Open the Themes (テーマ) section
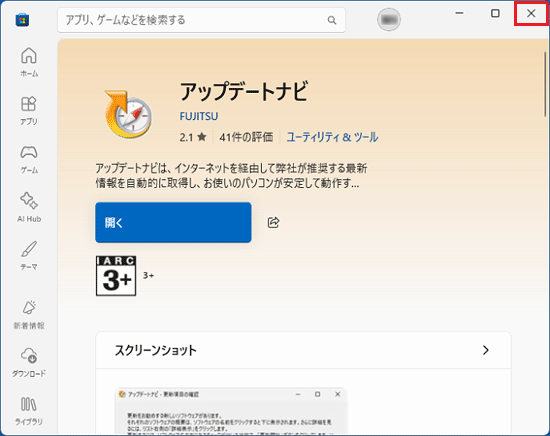 (29, 256)
